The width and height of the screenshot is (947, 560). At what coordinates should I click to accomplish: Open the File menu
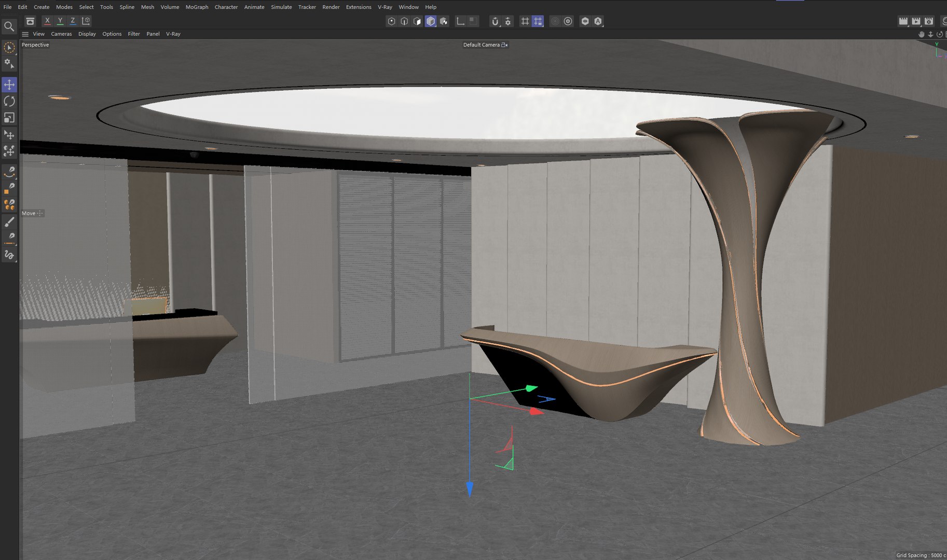pyautogui.click(x=7, y=7)
